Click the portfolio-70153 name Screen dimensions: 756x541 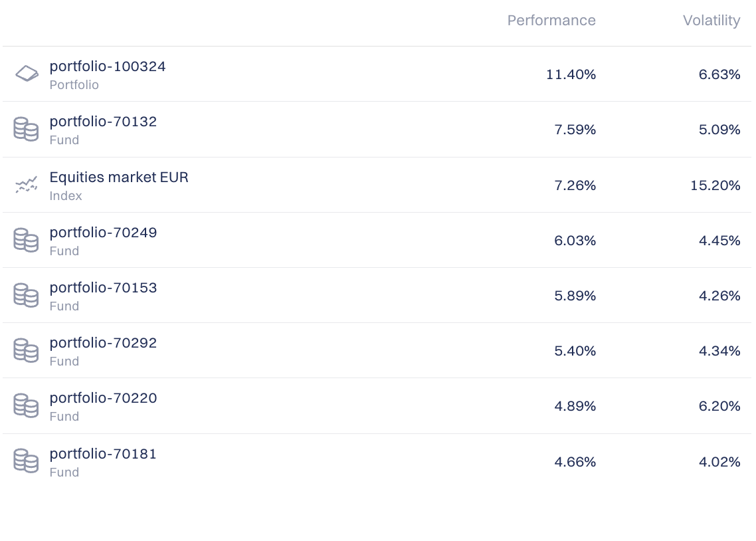[x=103, y=288]
